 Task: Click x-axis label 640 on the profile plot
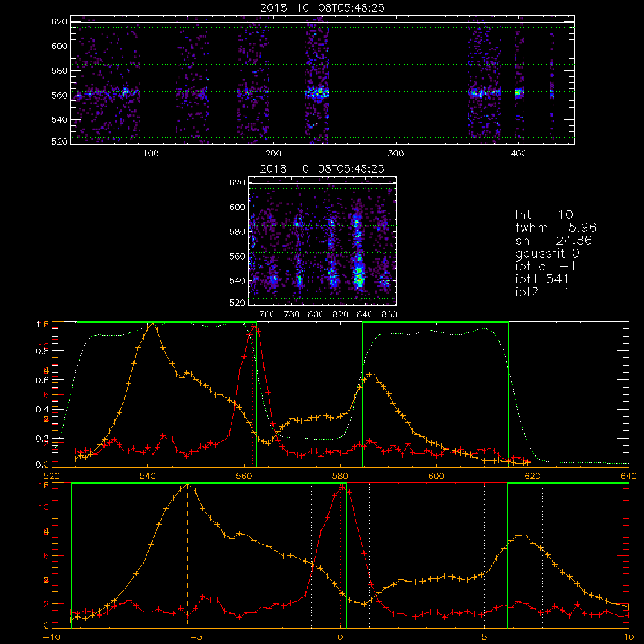tap(629, 476)
